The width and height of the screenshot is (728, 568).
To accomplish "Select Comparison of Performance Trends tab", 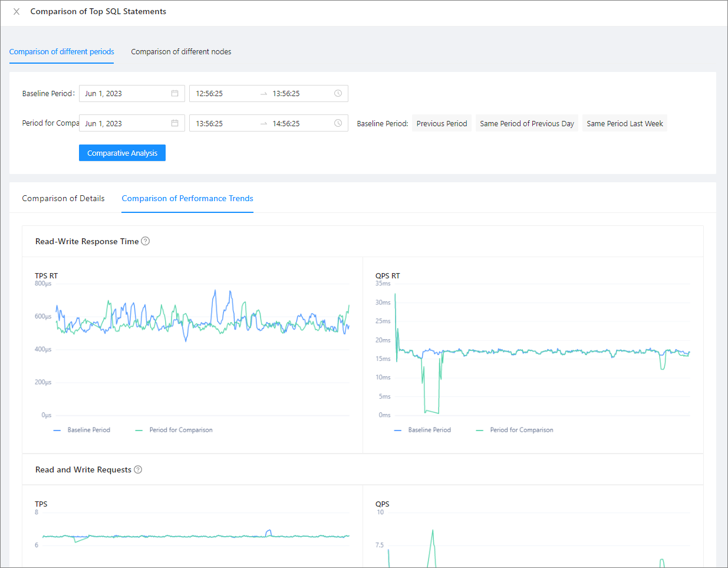I will pos(187,198).
